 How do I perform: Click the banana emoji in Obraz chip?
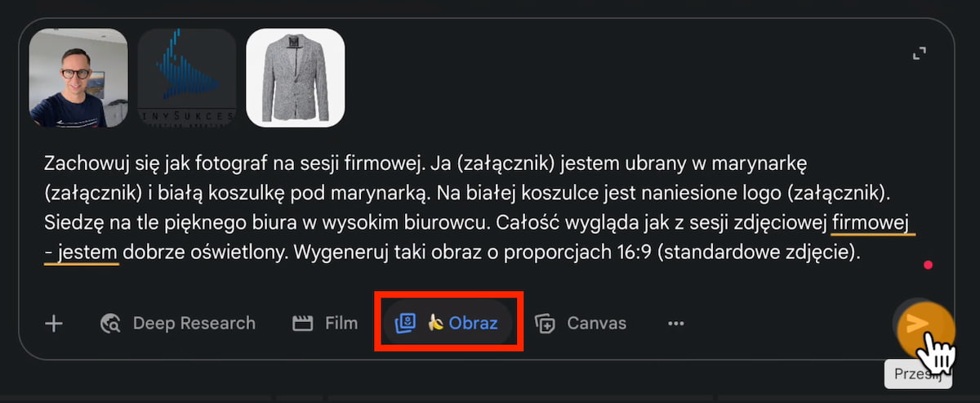pos(436,324)
